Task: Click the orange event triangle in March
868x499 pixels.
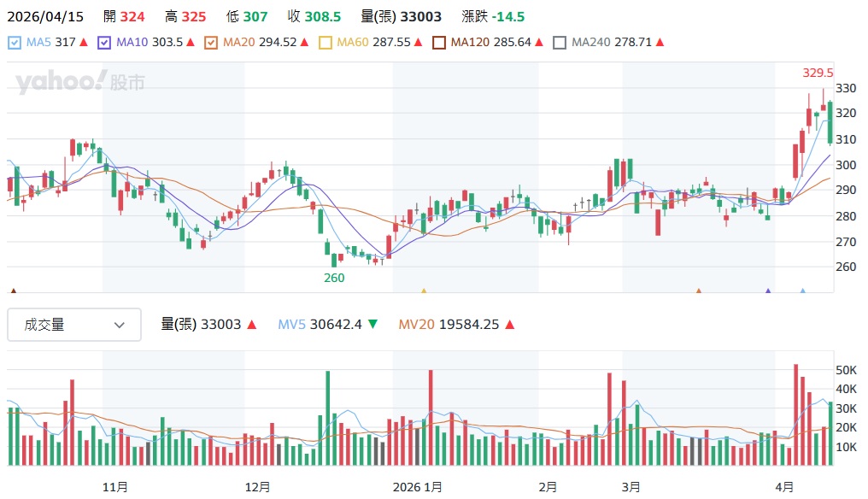Action: click(x=698, y=291)
